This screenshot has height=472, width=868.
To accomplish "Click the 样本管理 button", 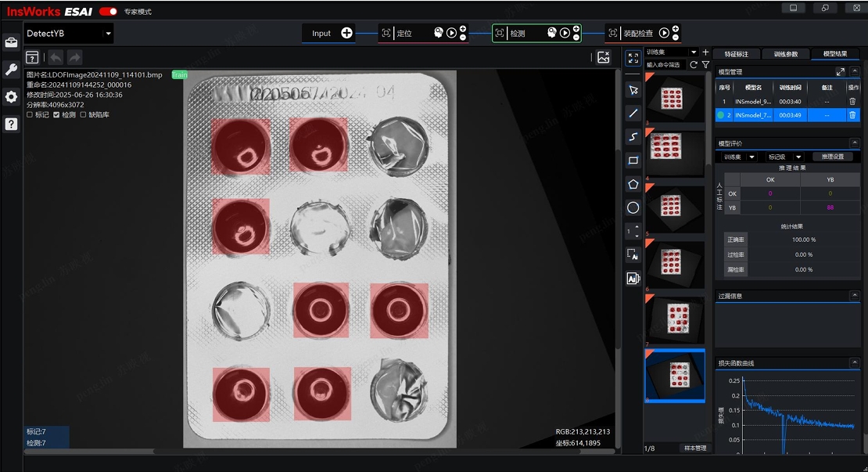I will coord(694,448).
